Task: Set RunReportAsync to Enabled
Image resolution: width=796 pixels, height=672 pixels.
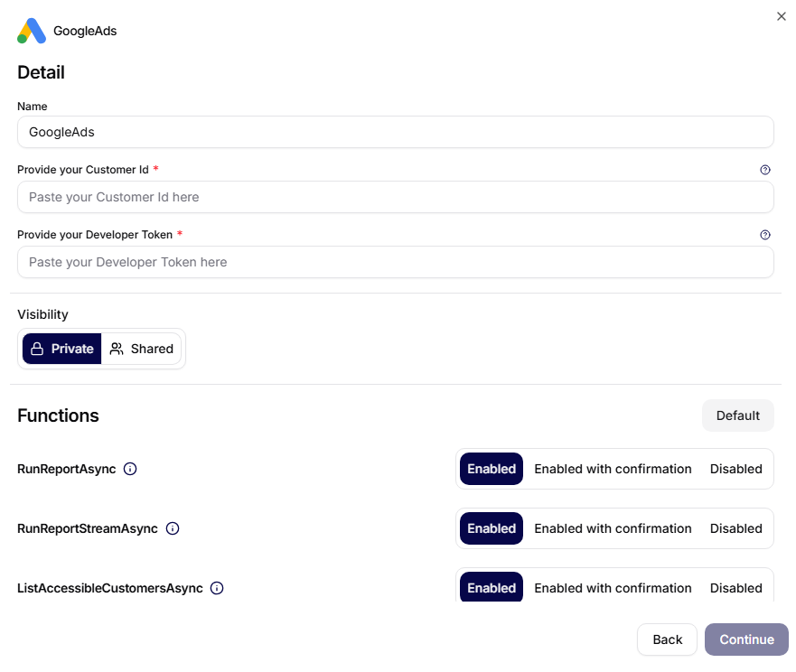Action: [492, 469]
